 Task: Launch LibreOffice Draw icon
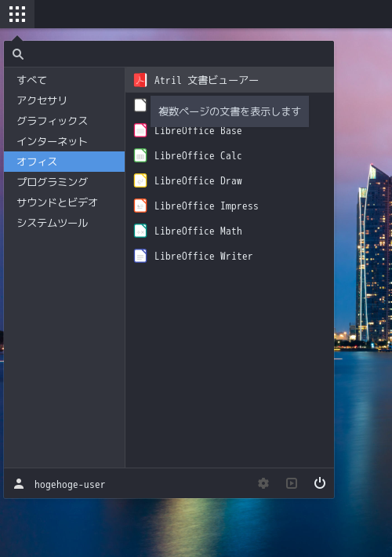(x=140, y=180)
